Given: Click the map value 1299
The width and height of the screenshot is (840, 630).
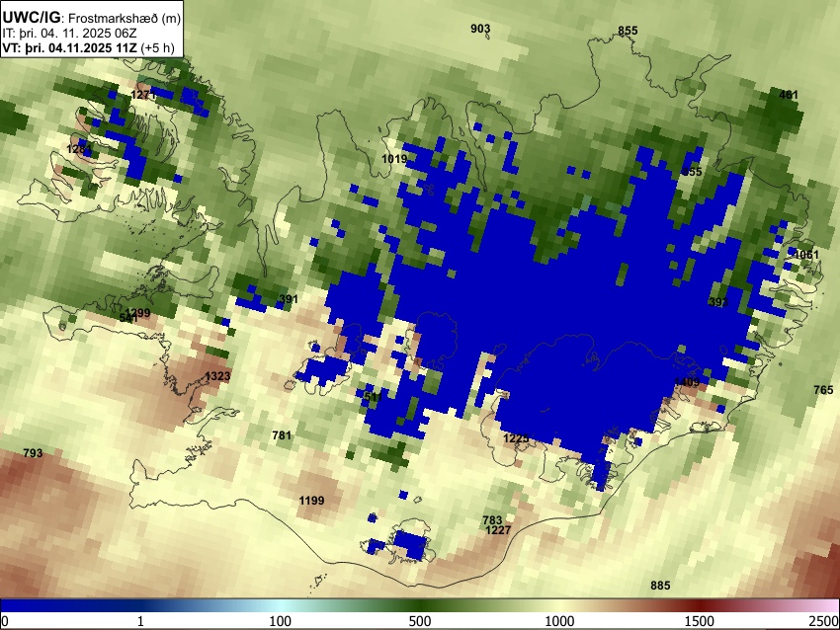Looking at the screenshot, I should pyautogui.click(x=137, y=313).
